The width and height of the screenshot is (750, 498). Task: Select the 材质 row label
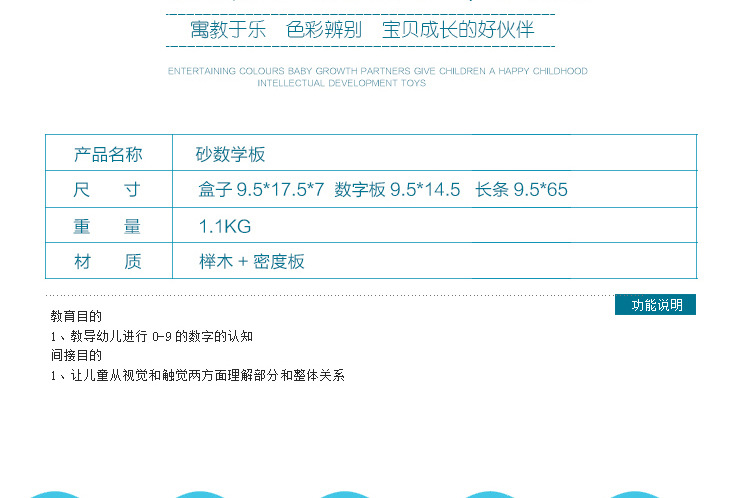[108, 262]
